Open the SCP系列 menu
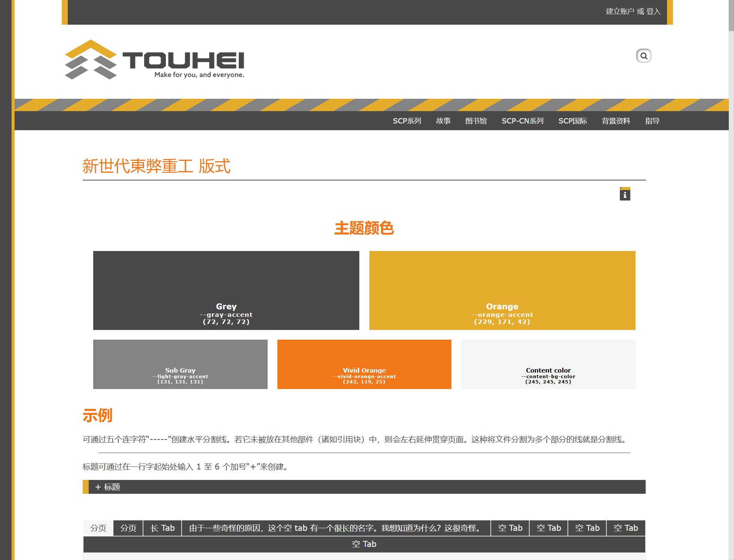Screen dimensions: 734x560 (407, 121)
